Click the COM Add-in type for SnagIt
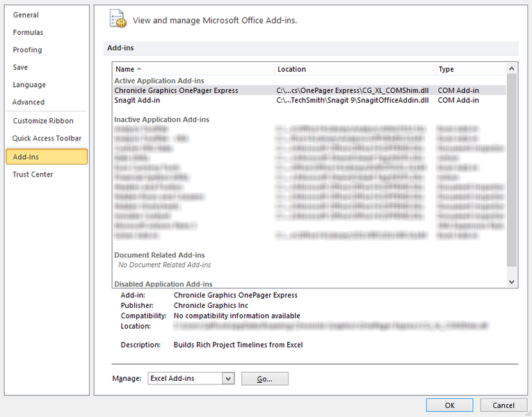 (458, 100)
